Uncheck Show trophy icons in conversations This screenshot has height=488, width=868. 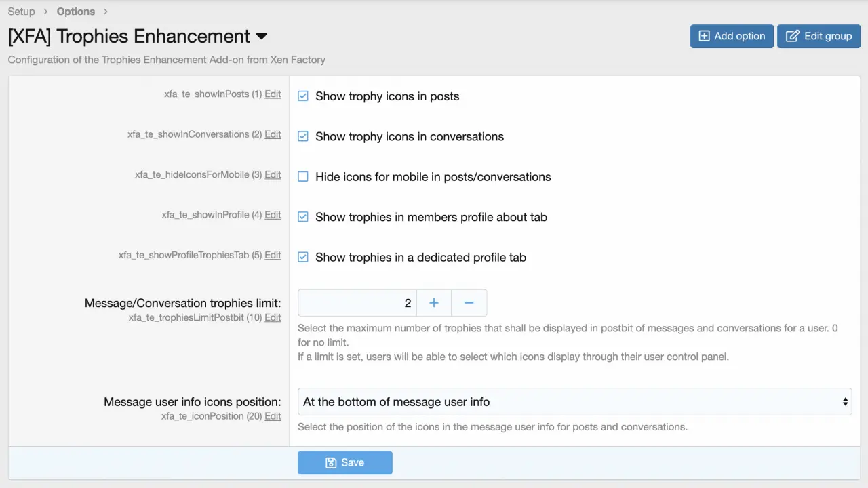click(x=303, y=136)
